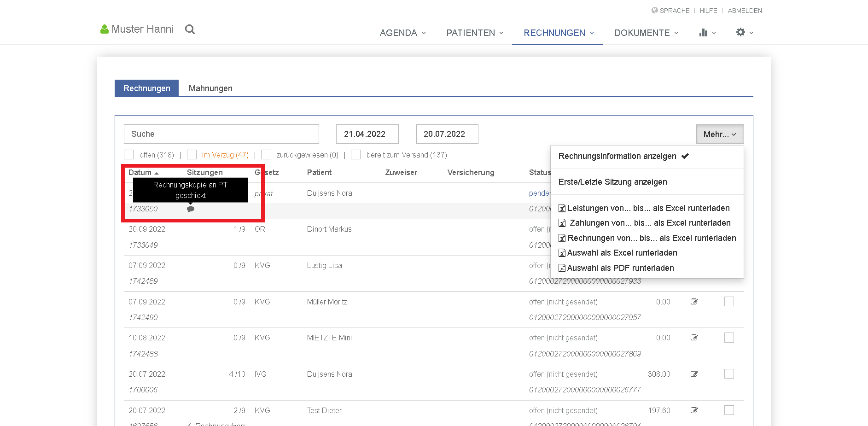This screenshot has width=868, height=426.
Task: Open the settings gear icon menu
Action: (x=745, y=32)
